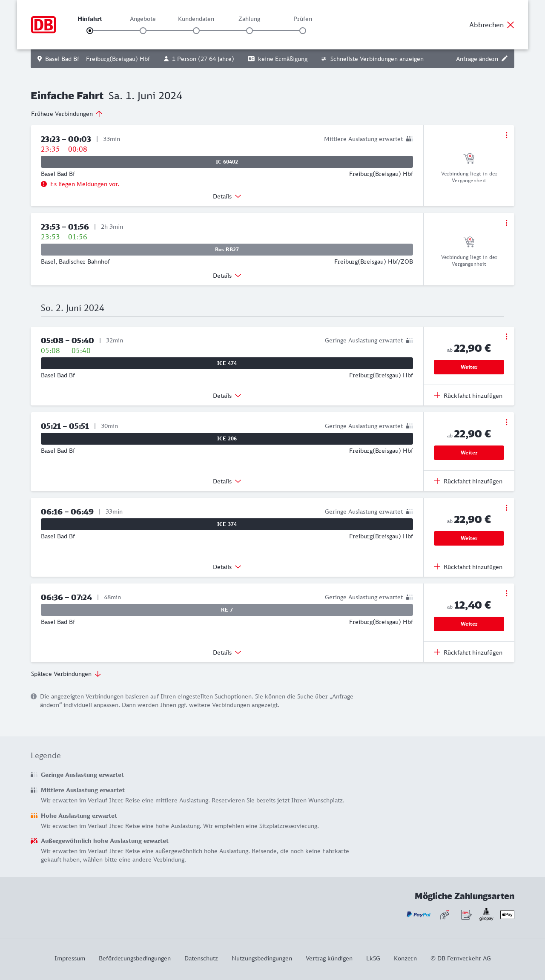Expand Details for the ICE 474 connection

(x=227, y=396)
